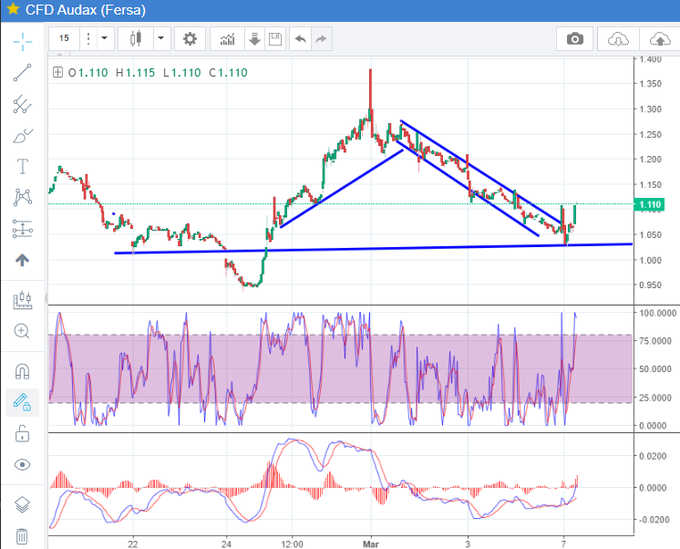This screenshot has height=549, width=680.
Task: Click the C1.110 close value in legend
Action: pyautogui.click(x=228, y=72)
